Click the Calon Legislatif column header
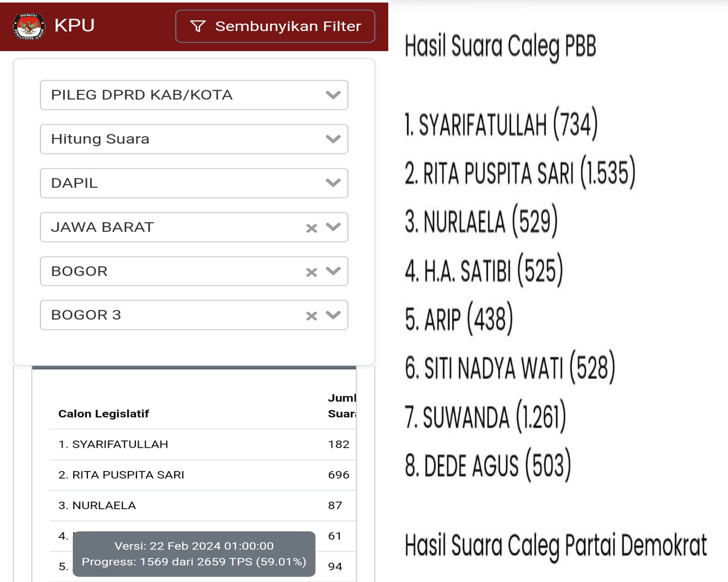Viewport: 728px width, 582px height. [x=103, y=414]
